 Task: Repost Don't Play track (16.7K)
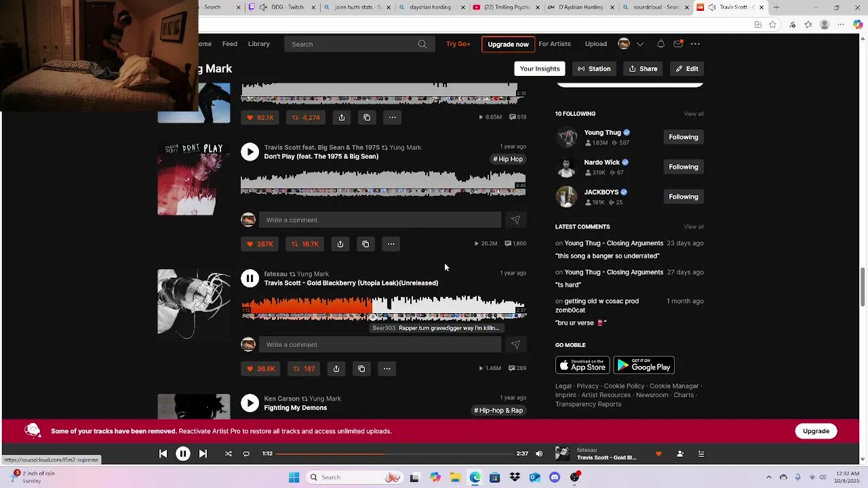click(304, 244)
